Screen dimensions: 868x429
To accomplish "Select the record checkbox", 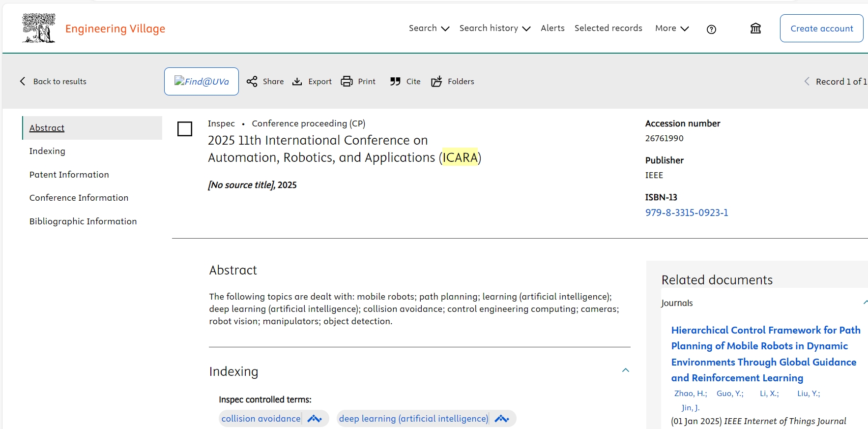I will [185, 129].
